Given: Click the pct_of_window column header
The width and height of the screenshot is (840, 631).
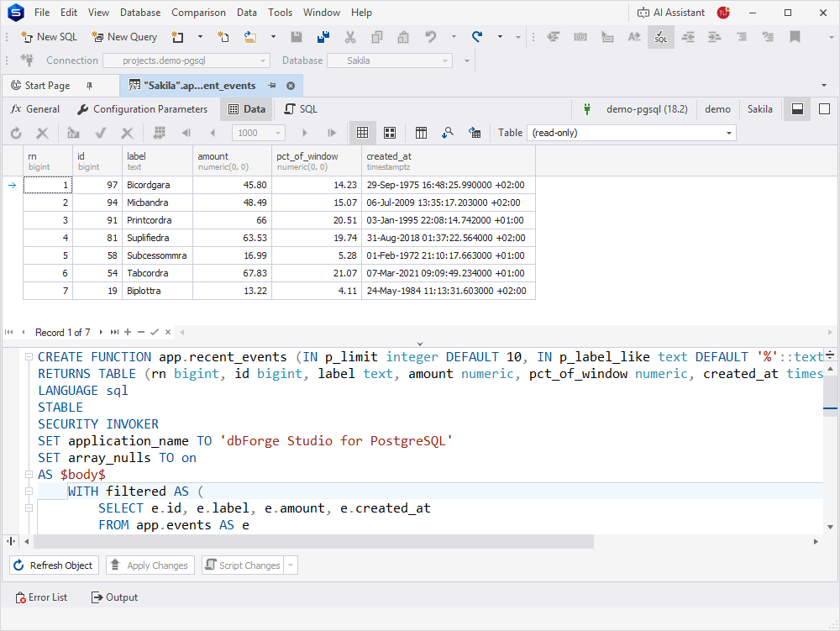Looking at the screenshot, I should coord(316,160).
